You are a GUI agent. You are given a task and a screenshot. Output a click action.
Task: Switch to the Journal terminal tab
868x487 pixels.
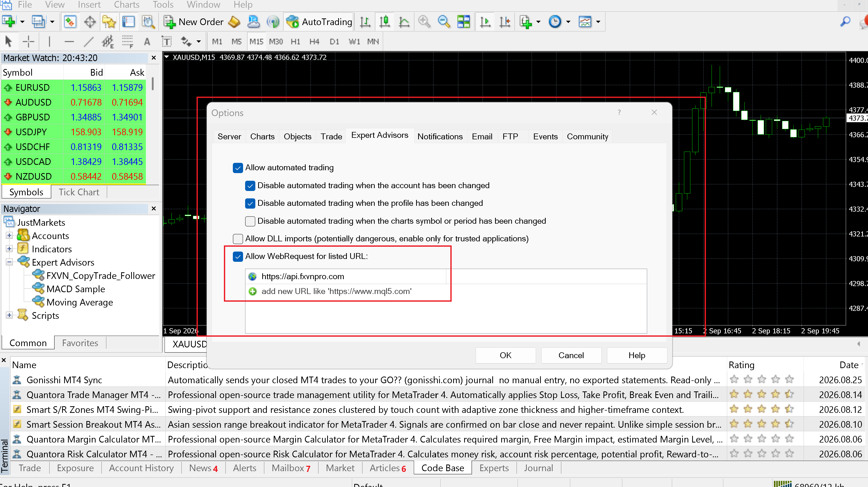(x=538, y=468)
